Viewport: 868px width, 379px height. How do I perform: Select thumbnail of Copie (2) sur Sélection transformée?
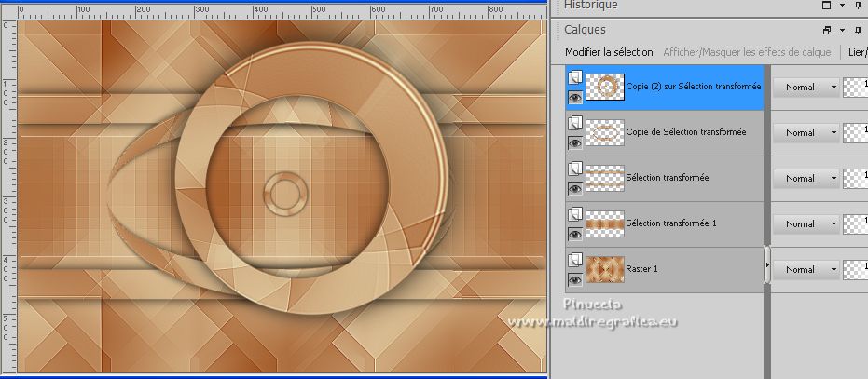[x=605, y=87]
